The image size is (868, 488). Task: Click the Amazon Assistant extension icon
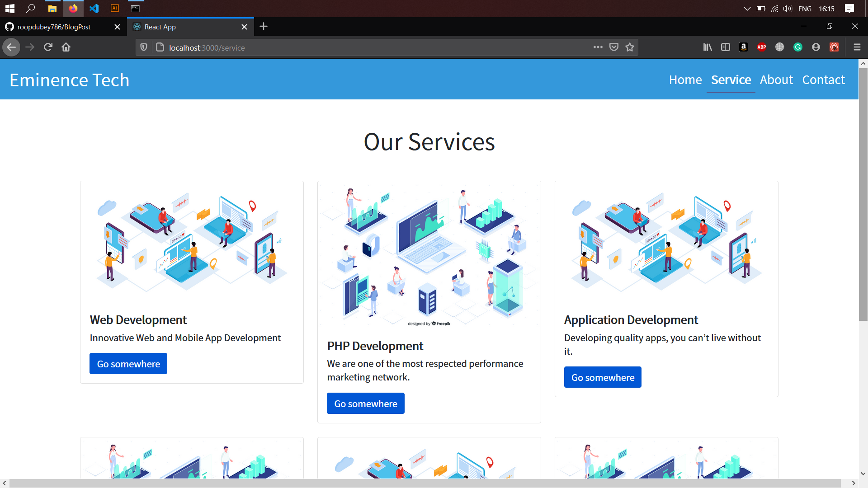click(743, 47)
